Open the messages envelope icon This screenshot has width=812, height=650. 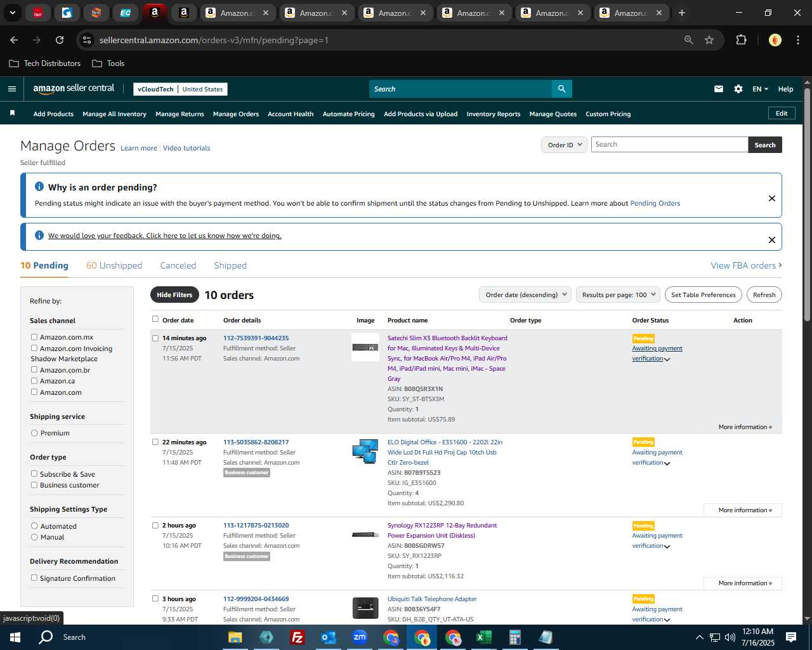718,89
